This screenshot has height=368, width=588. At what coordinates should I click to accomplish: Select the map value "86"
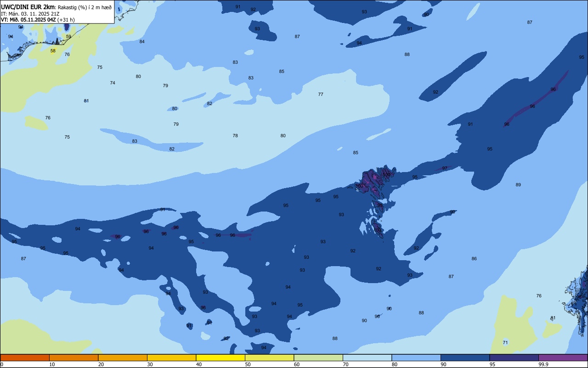(x=474, y=259)
